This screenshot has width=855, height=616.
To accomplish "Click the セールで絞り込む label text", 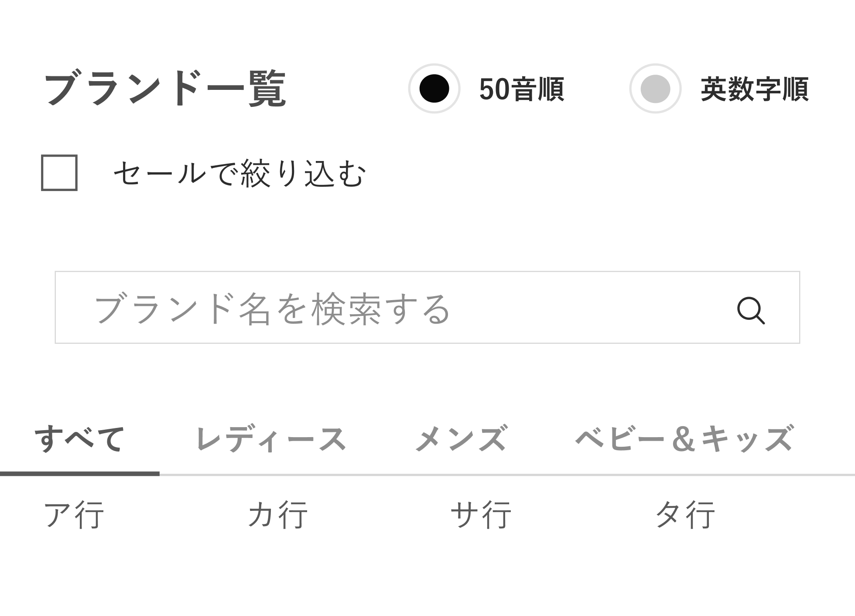I will click(239, 174).
